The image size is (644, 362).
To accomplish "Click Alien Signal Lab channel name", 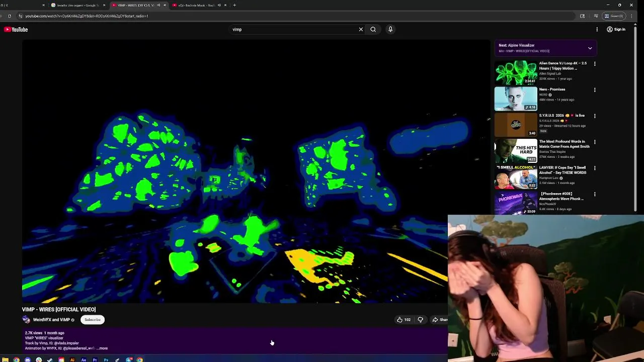I will [x=550, y=73].
